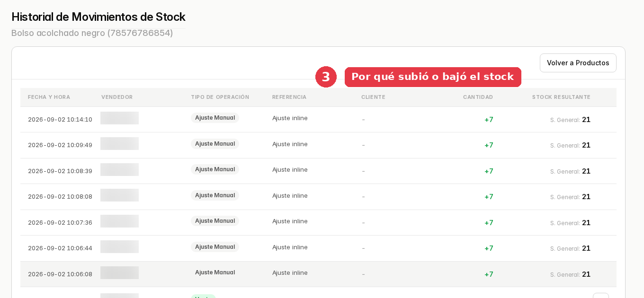Image resolution: width=644 pixels, height=298 pixels.
Task: Click the Ajuste Manual badge in the 10:09:49 row
Action: 215,144
